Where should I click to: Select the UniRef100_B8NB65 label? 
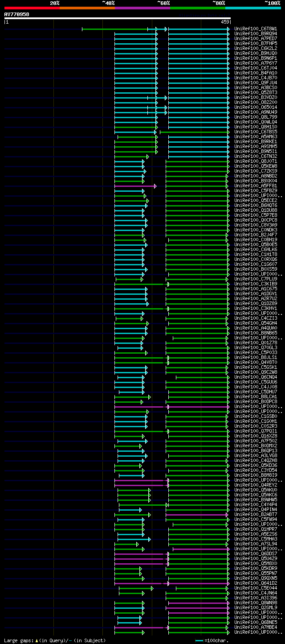click(x=256, y=333)
